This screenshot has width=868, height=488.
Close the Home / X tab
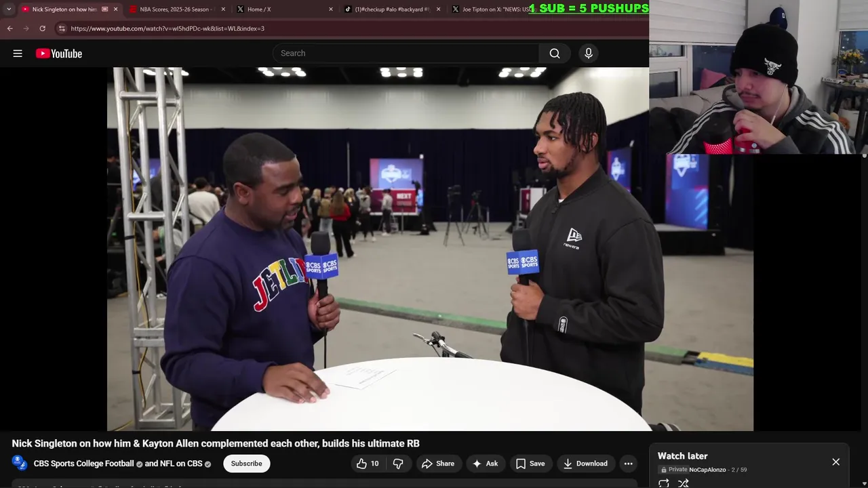click(x=330, y=9)
